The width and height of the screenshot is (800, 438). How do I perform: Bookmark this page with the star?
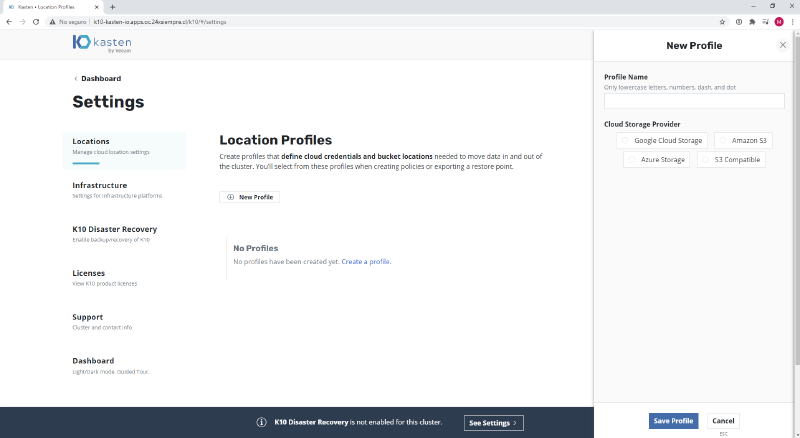tap(722, 22)
